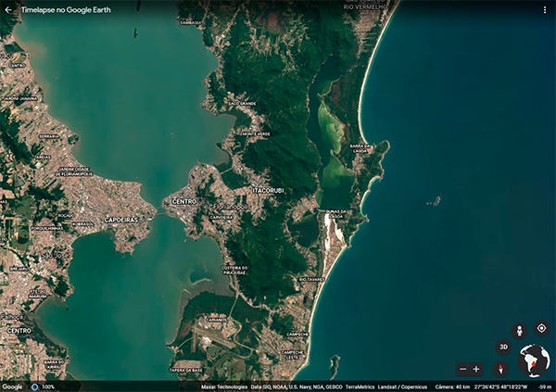Click the Florianópolis city label
The image size is (556, 392).
233,206
